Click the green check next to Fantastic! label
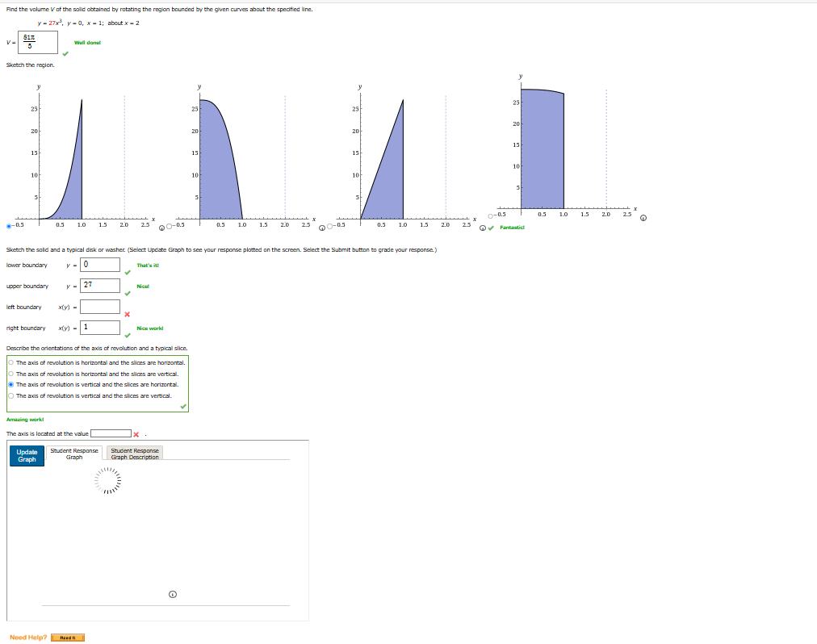The height and width of the screenshot is (644, 817). click(491, 228)
